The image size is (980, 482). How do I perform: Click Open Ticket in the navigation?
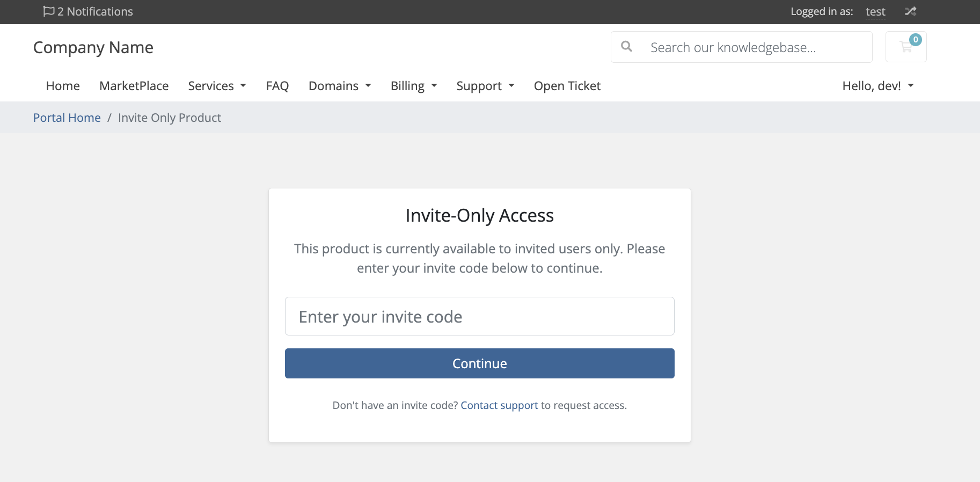click(x=567, y=86)
